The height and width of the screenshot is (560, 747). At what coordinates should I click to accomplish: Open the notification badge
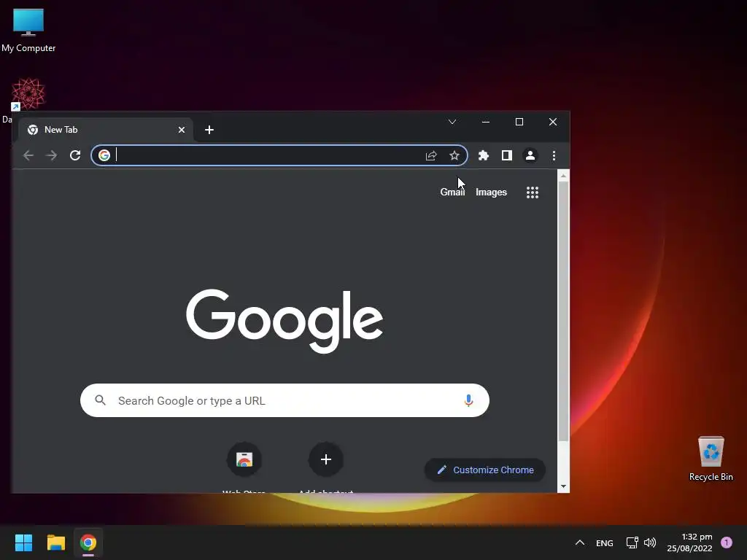[x=727, y=542]
